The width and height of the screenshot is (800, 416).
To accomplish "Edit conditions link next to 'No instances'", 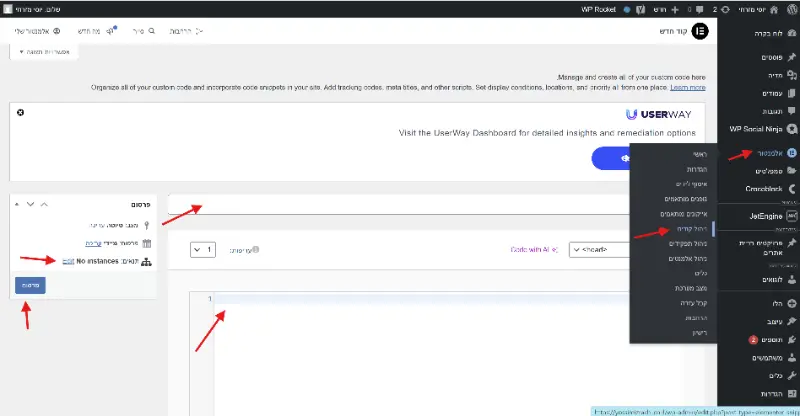I will click(x=68, y=261).
